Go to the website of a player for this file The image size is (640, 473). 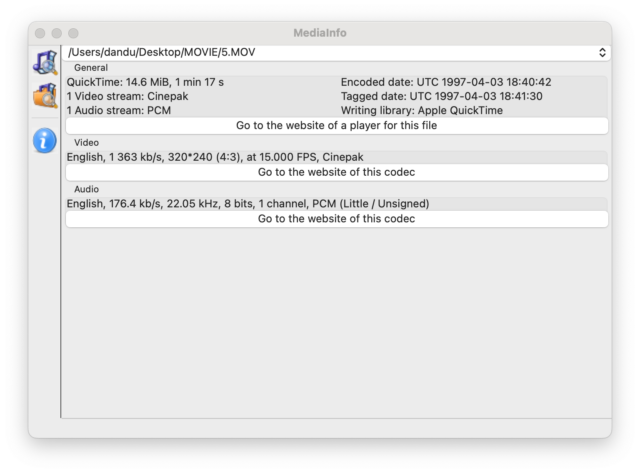336,125
